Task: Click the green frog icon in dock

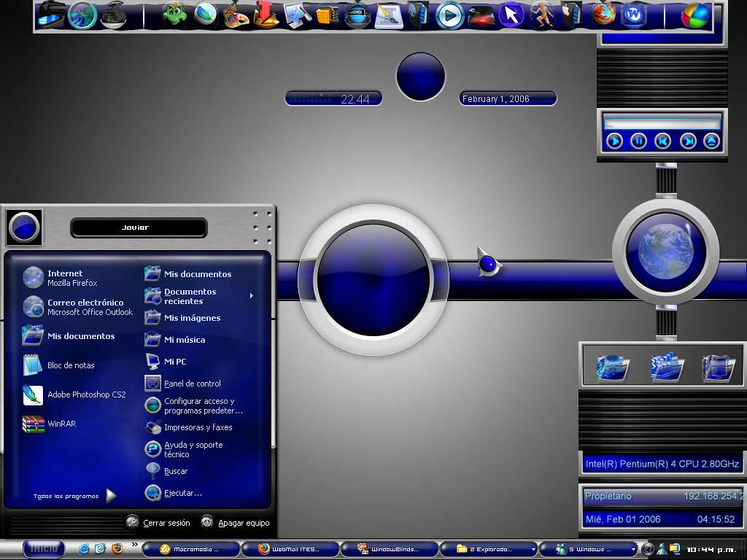Action: pos(174,15)
